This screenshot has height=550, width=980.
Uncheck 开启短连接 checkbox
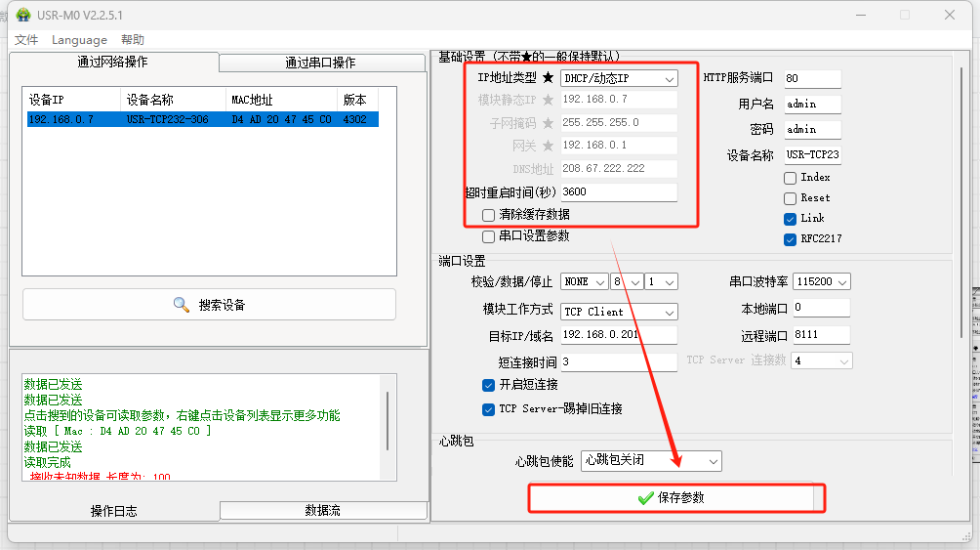(489, 385)
